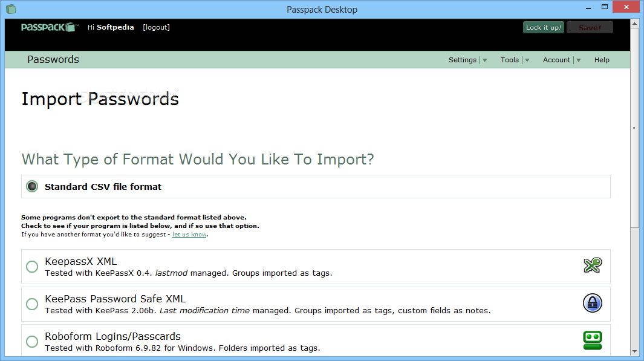Screen dimensions: 644x361
Task: Click the 'Hi Softpedia' username text
Action: [111, 27]
